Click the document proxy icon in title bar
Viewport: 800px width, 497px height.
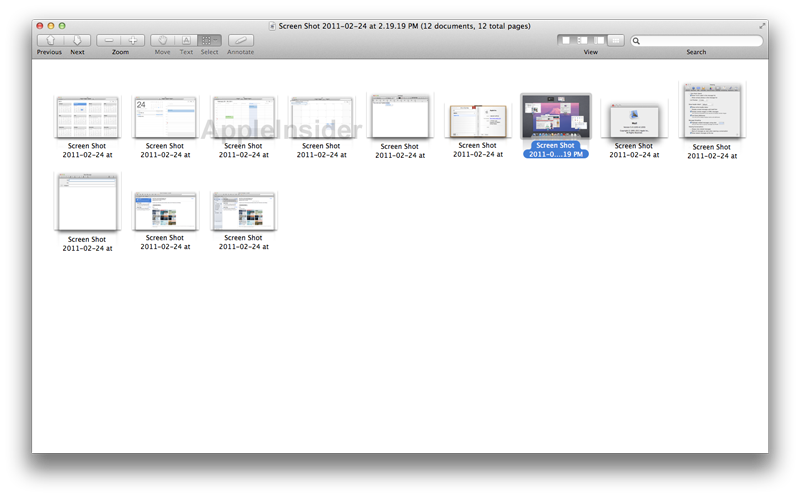click(x=273, y=24)
